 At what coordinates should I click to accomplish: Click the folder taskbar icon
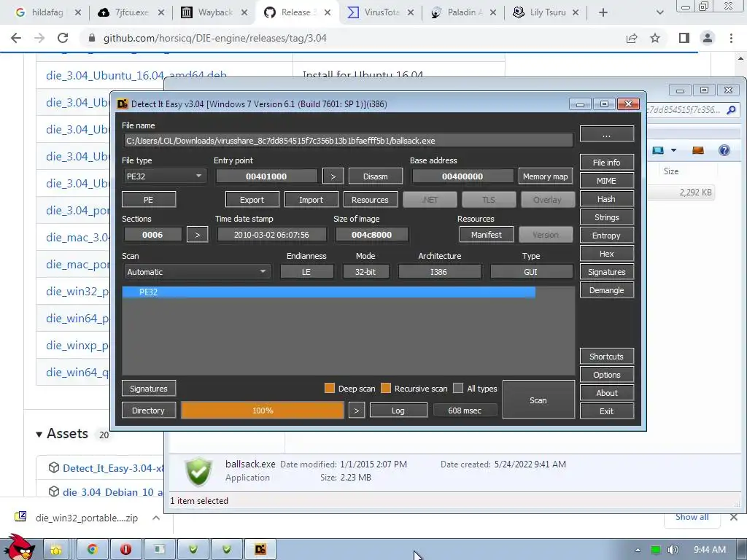(56, 550)
